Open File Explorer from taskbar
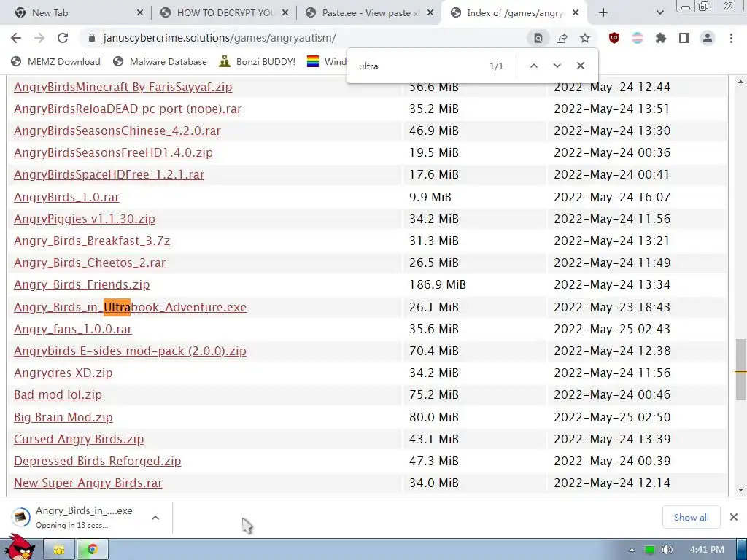 click(59, 550)
